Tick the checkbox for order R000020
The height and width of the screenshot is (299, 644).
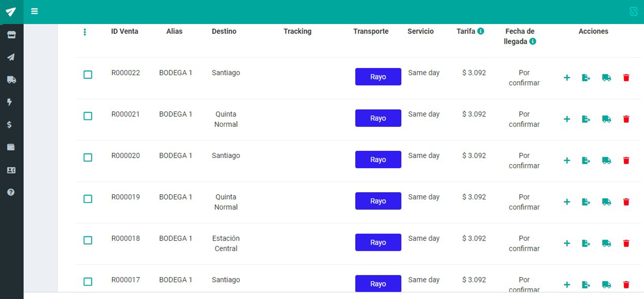(x=88, y=157)
